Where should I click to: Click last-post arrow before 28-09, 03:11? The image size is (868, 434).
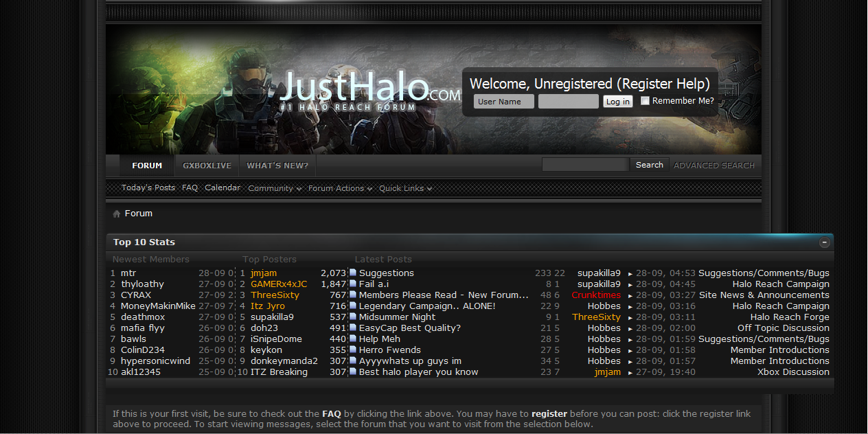[x=630, y=318]
